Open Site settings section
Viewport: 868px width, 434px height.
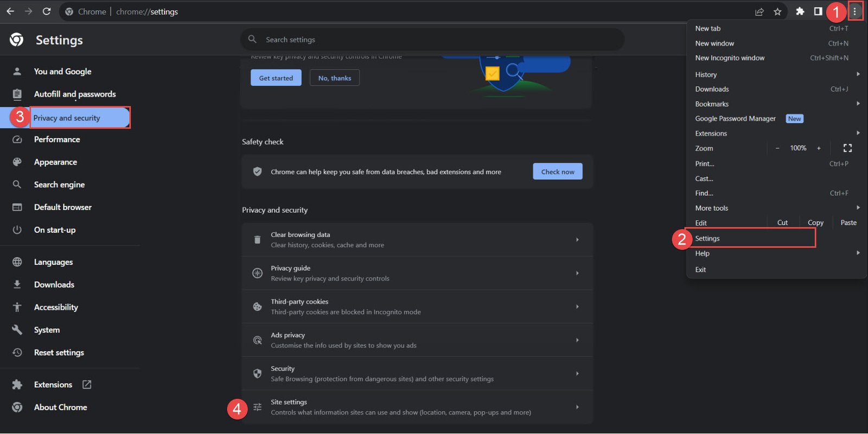tap(417, 407)
